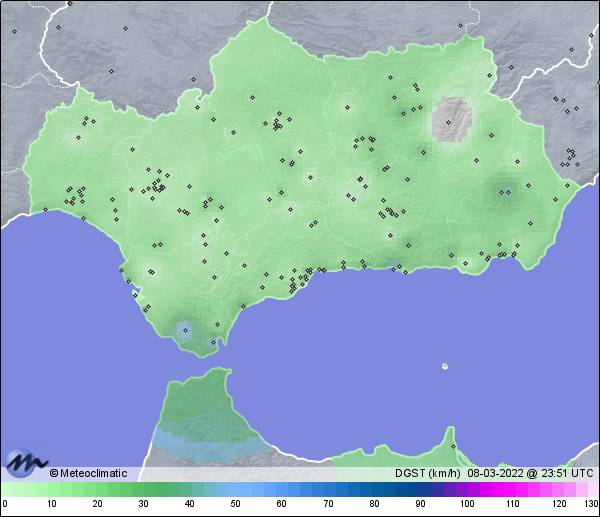
Task: Click scale value 20 on legend
Action: coord(98,504)
